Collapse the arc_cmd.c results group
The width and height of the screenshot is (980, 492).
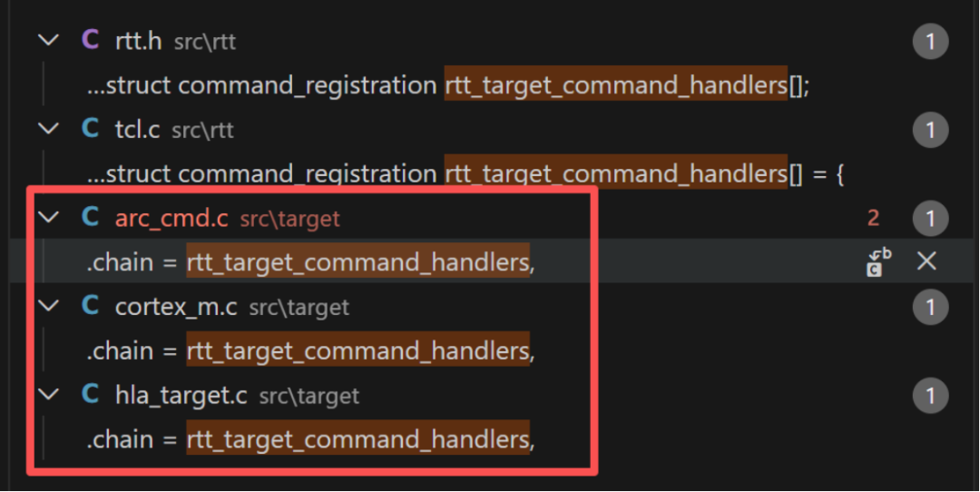tap(48, 218)
